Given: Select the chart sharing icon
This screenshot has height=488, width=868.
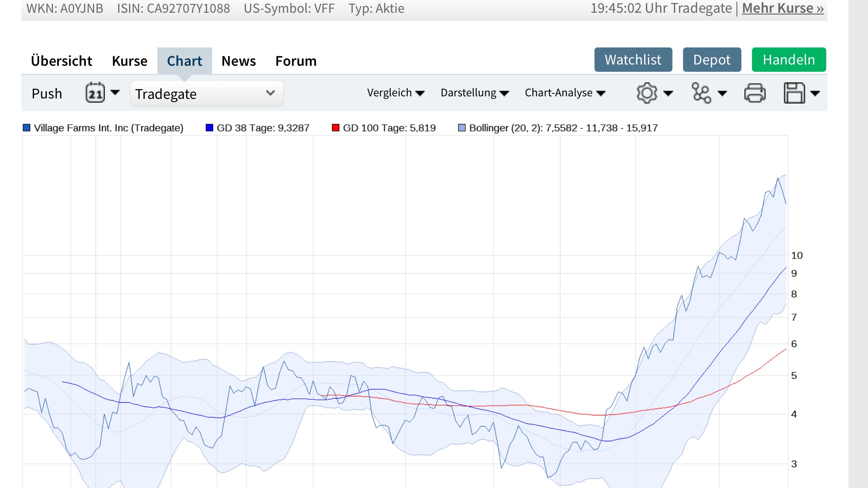Looking at the screenshot, I should tap(702, 93).
